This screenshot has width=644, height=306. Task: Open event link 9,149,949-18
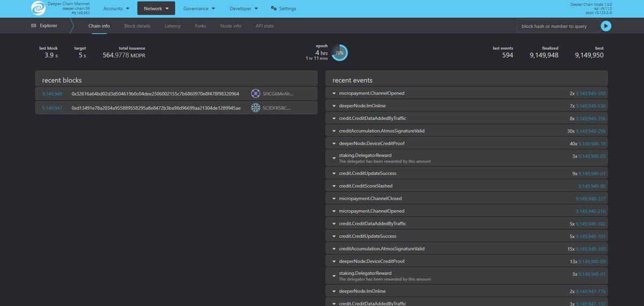tap(592, 144)
